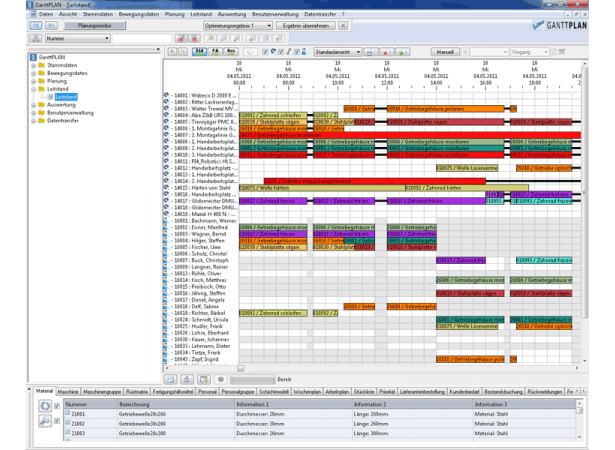Click the calendar icon below the Gantt chart

click(170, 379)
